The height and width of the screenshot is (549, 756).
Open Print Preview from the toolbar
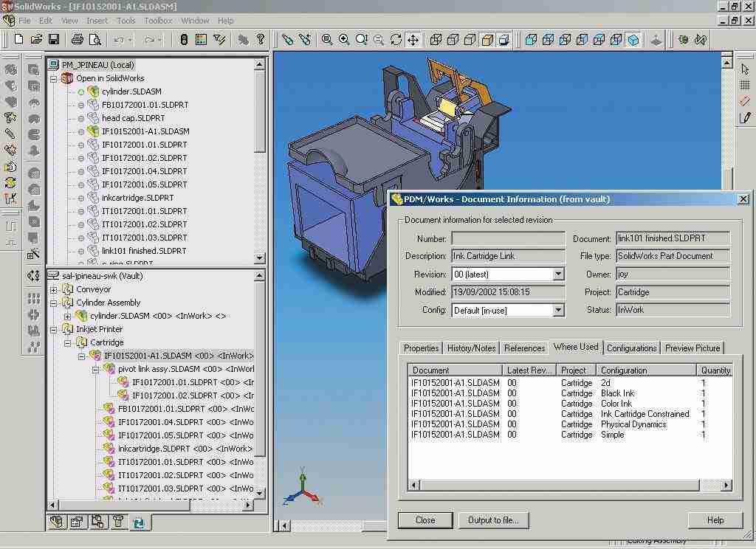pos(95,40)
